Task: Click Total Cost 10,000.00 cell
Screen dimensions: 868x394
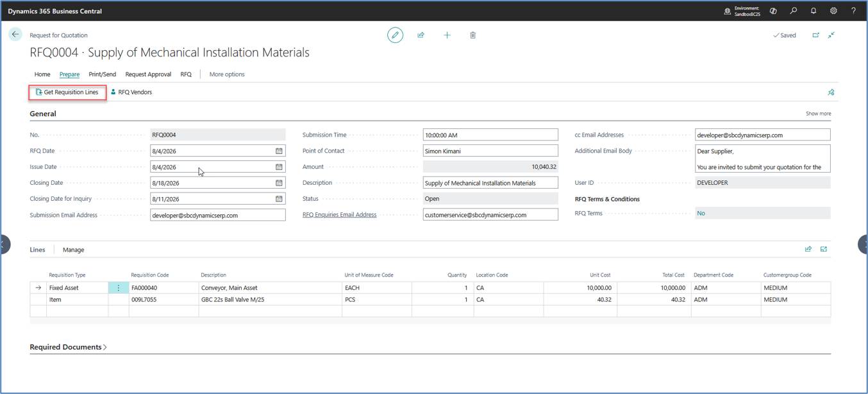Action: pyautogui.click(x=654, y=288)
